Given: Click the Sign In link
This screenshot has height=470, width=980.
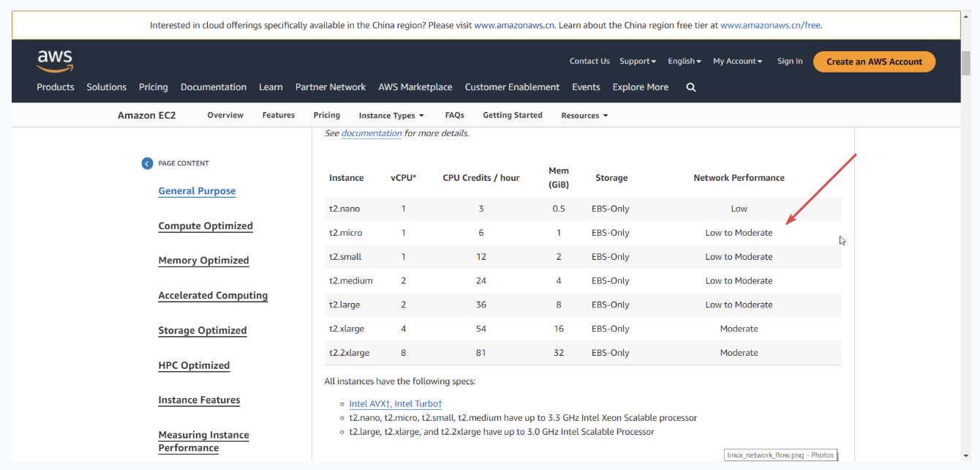Looking at the screenshot, I should [x=790, y=61].
